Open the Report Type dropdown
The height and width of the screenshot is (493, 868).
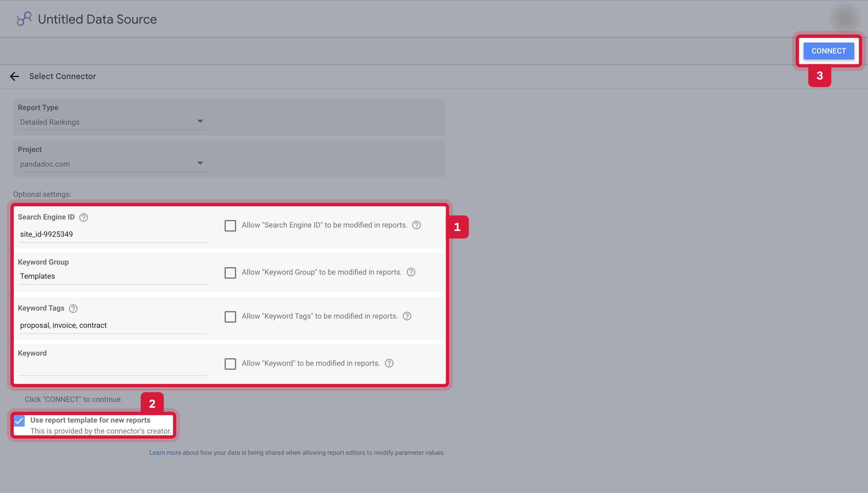[113, 122]
